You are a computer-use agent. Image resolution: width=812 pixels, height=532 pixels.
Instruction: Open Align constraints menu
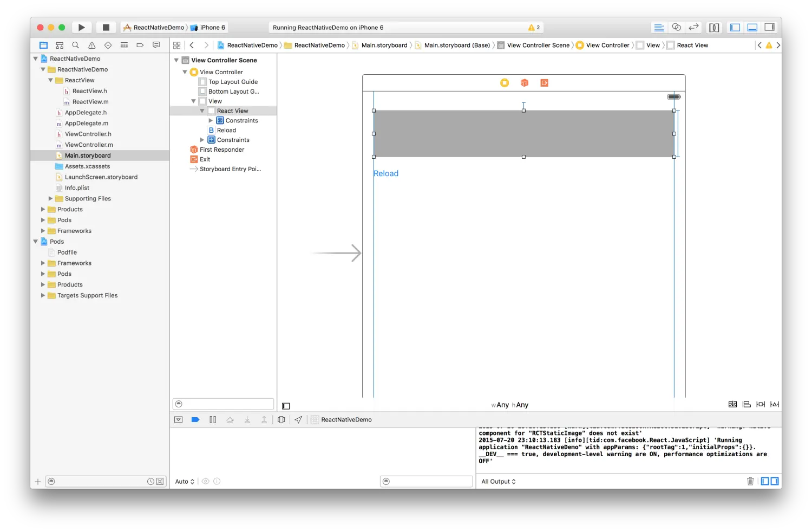746,405
